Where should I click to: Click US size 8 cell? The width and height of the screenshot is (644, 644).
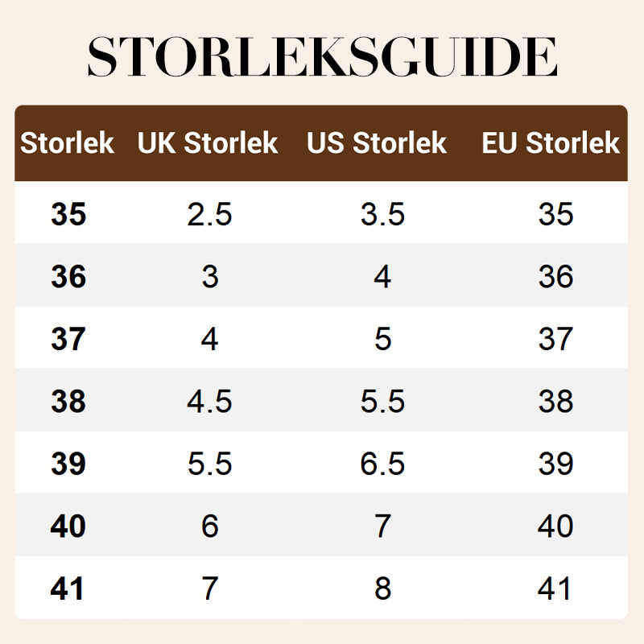(382, 588)
